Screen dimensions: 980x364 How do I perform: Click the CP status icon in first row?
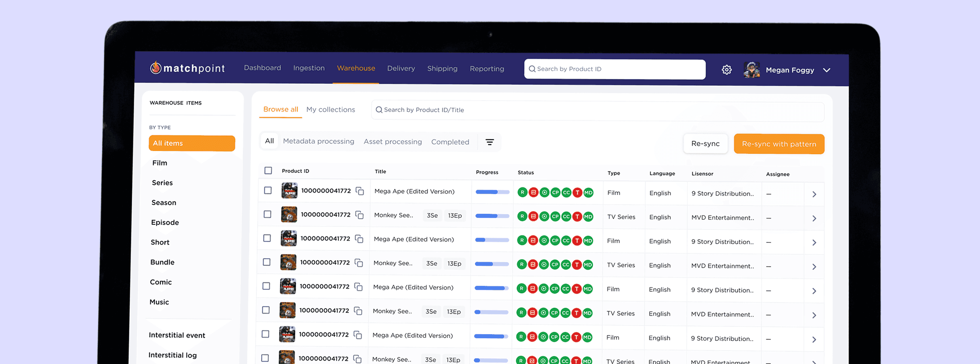coord(555,192)
